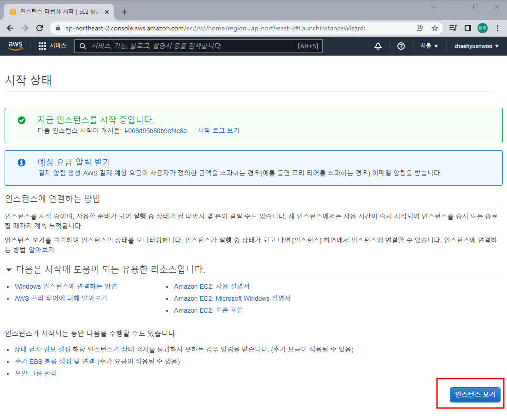Click inside the AWS search input field
This screenshot has height=420, width=507.
(184, 46)
